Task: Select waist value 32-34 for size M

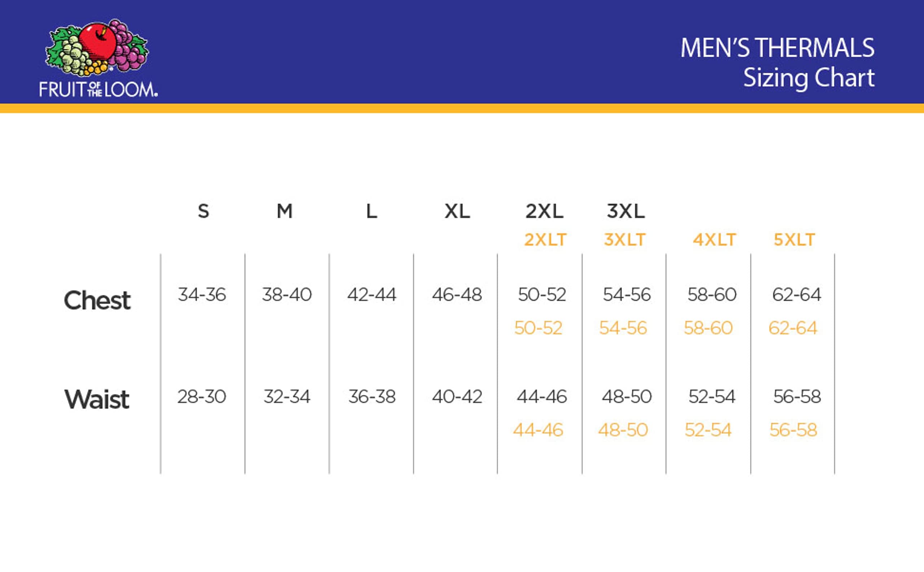Action: pos(287,396)
